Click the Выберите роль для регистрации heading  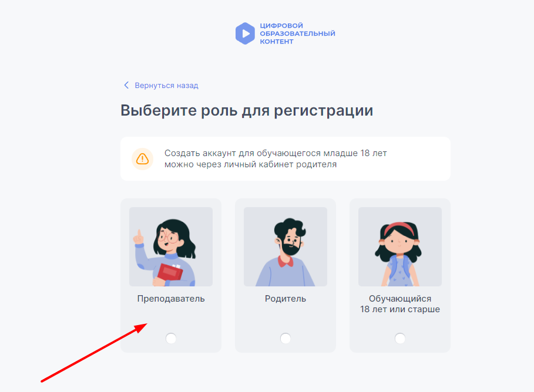247,110
